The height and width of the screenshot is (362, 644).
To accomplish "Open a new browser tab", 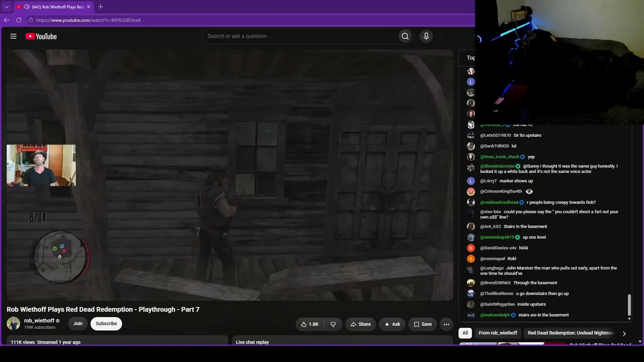I will [101, 7].
